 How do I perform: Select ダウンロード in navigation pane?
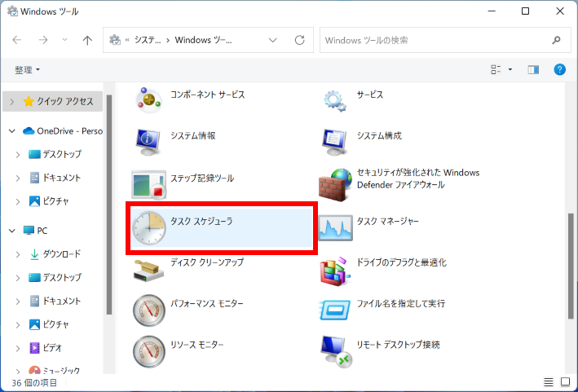coord(55,254)
